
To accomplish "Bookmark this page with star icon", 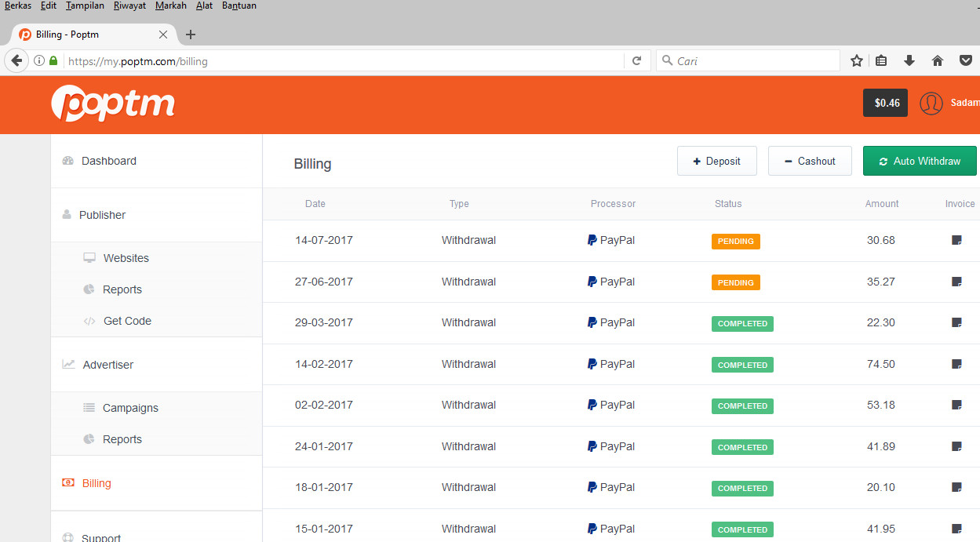I will pos(857,60).
